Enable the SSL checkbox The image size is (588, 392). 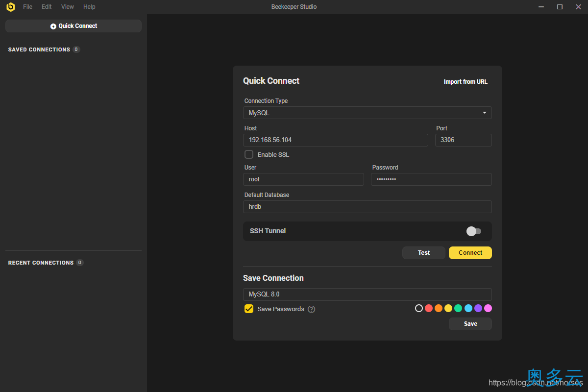249,155
